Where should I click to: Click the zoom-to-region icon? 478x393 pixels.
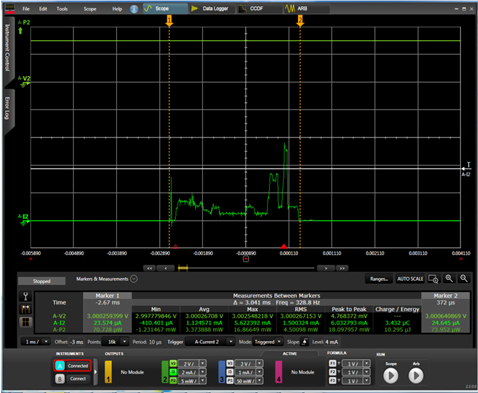pos(433,279)
